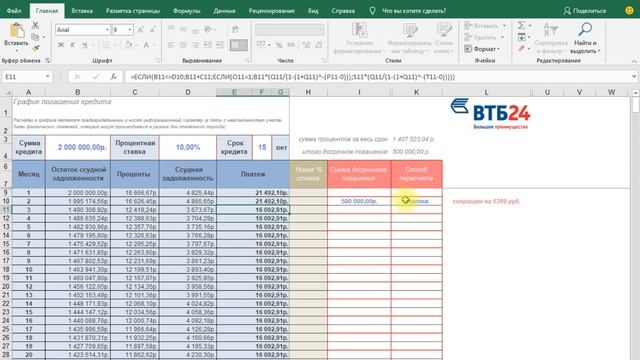Screen dimensions: 640x360
Task: Click 'Что вы хотите сделать?' search box
Action: pyautogui.click(x=413, y=11)
